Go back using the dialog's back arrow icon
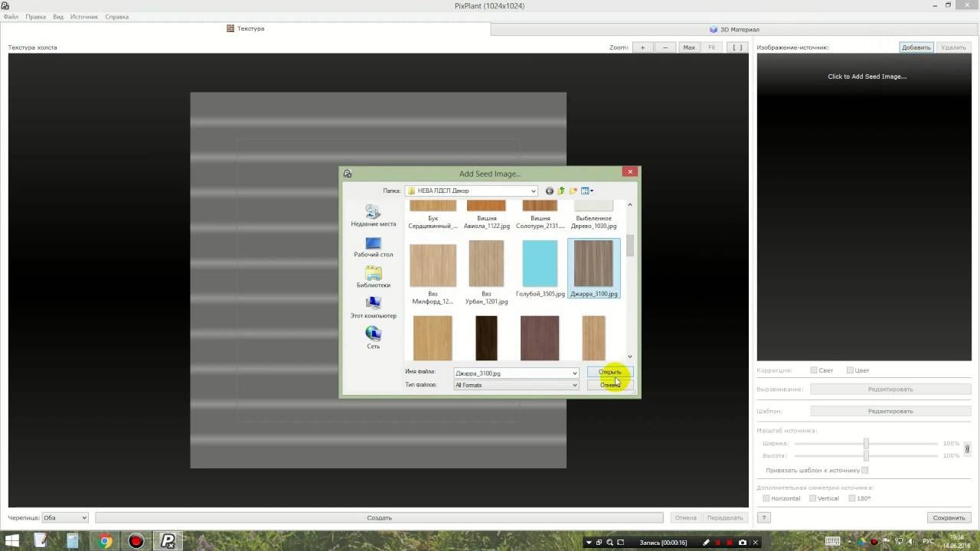980x551 pixels. coord(549,191)
